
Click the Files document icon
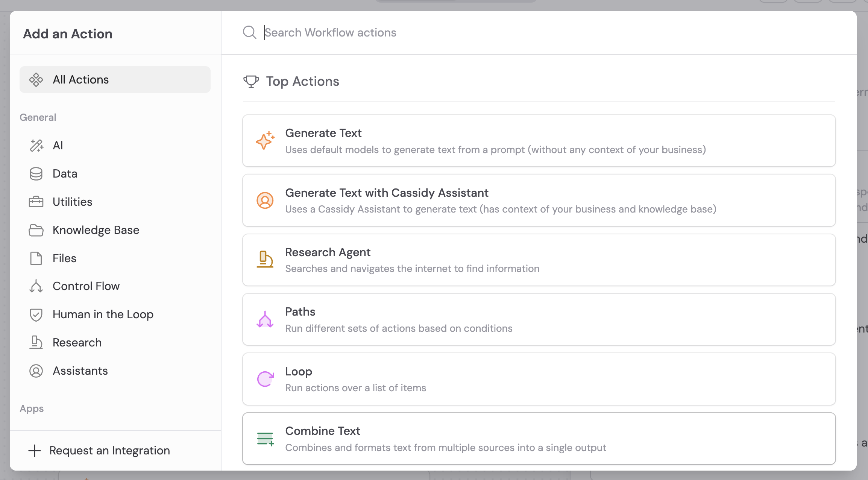36,258
